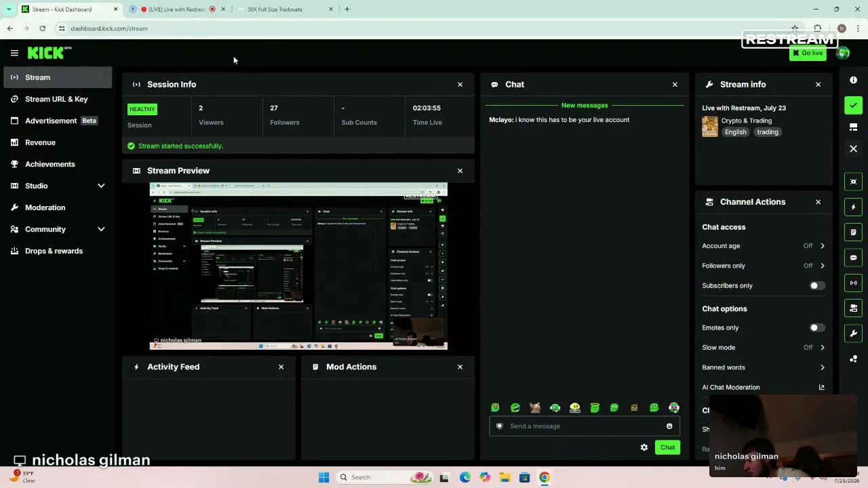
Task: Click the trading stream tag
Action: [x=768, y=132]
